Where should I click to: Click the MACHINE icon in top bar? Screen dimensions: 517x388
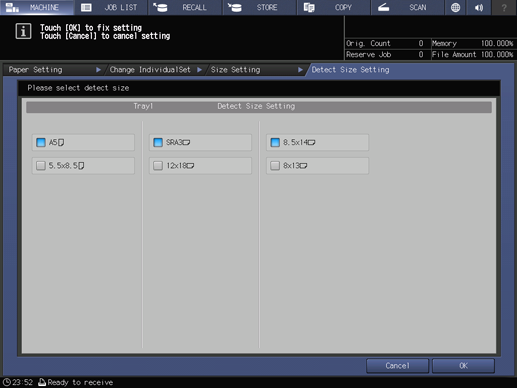(12, 7)
